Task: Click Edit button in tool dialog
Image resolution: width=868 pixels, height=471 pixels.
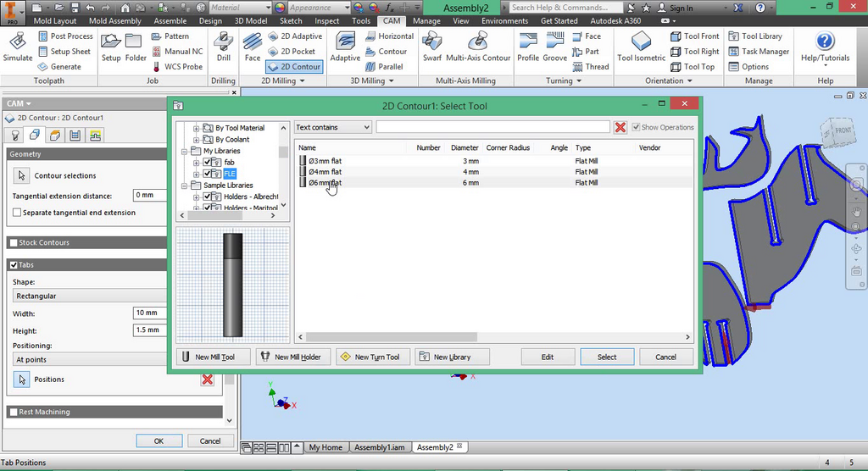Action: coord(548,357)
